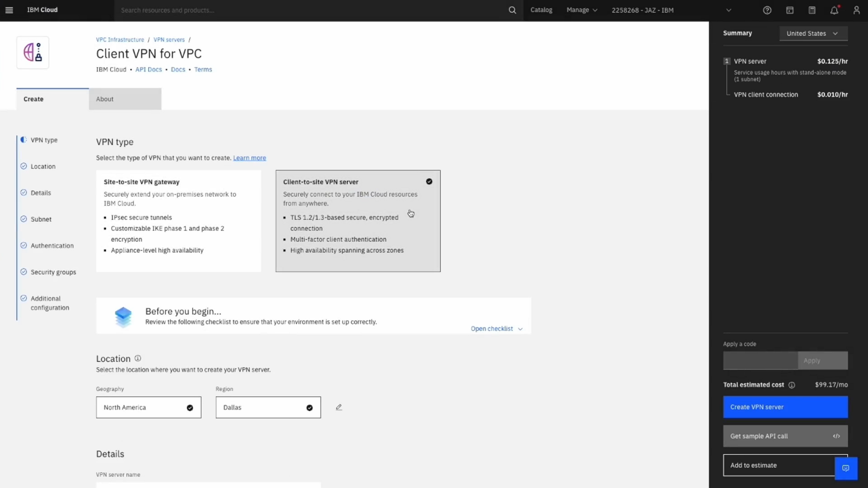Click the Location info icon
The width and height of the screenshot is (868, 488).
[138, 358]
